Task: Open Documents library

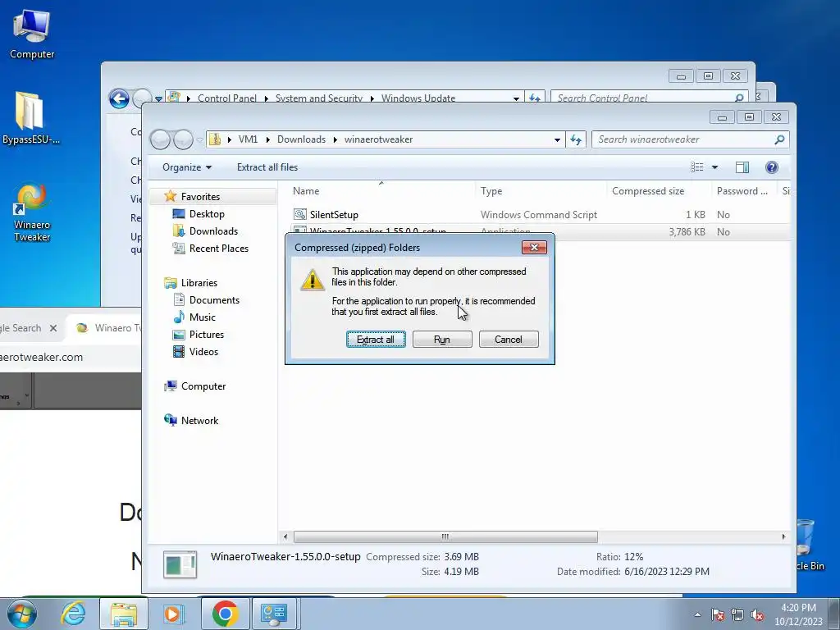Action: [x=214, y=300]
